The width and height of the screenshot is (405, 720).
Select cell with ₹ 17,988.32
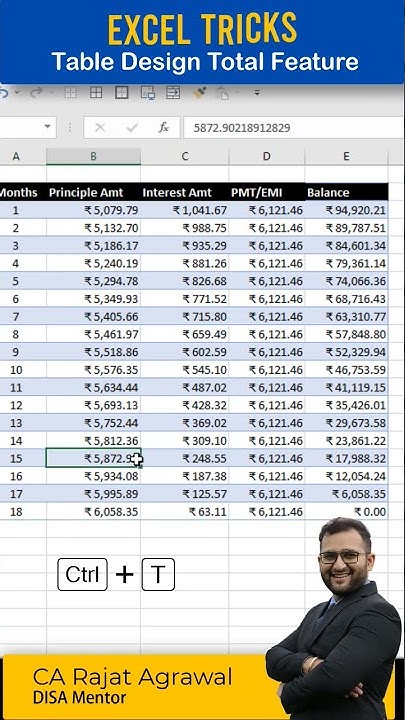(346, 458)
